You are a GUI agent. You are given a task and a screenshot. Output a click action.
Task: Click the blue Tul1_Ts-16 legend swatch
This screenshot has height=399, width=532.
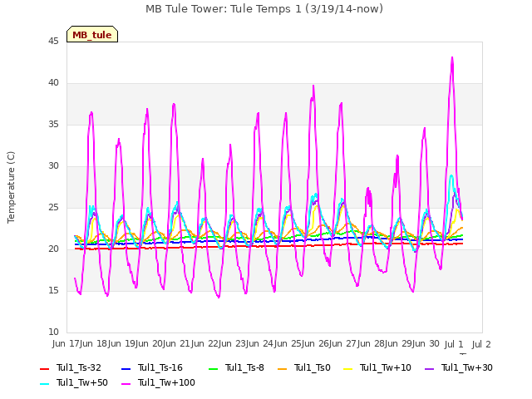click(126, 368)
